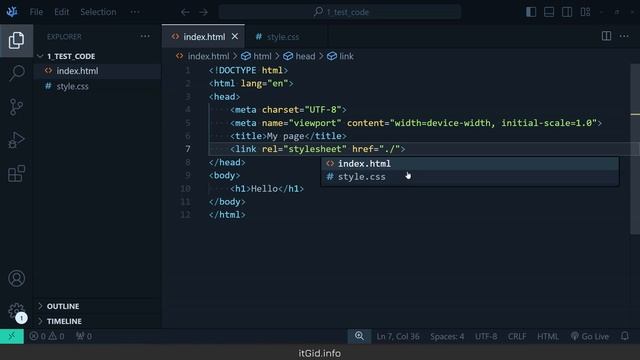The height and width of the screenshot is (360, 640).
Task: Toggle the primary side bar layout icon
Action: pyautogui.click(x=531, y=12)
